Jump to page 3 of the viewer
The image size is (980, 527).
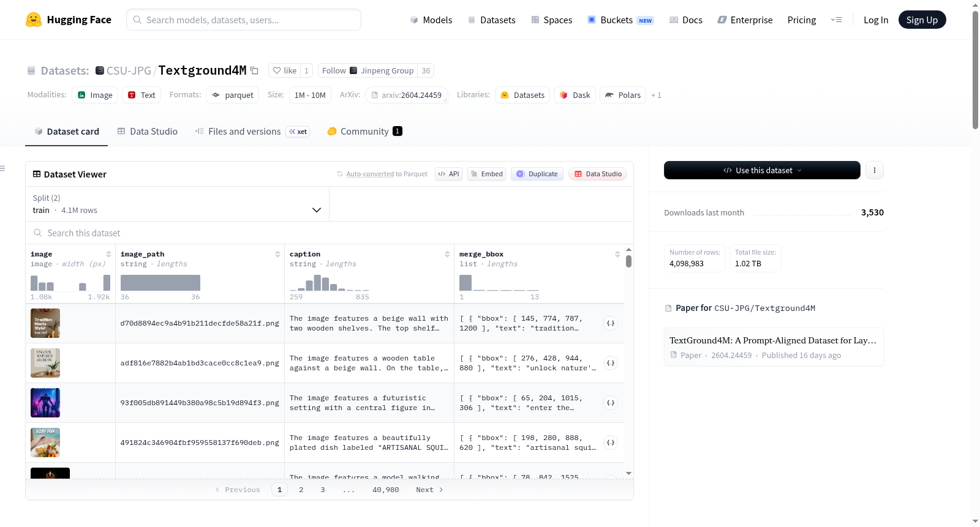323,490
